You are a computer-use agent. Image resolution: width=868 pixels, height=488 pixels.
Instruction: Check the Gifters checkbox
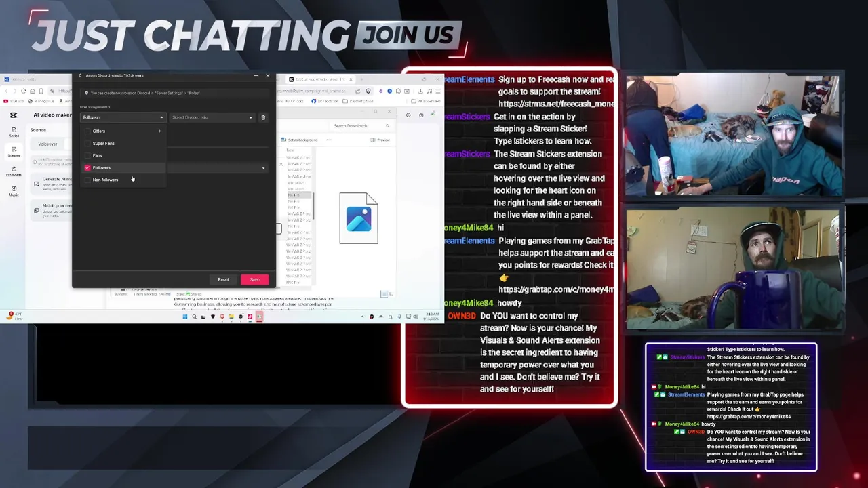(87, 131)
